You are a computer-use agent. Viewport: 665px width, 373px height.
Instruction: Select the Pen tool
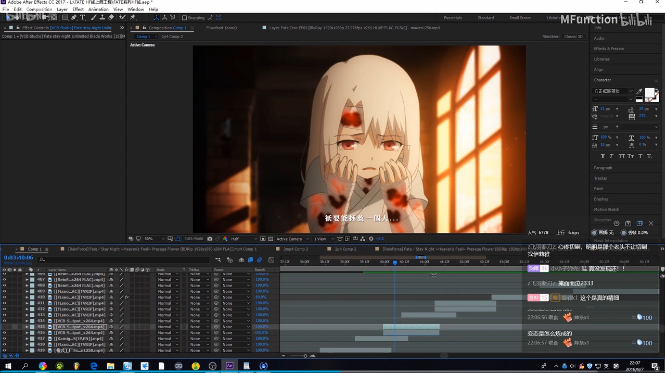(74, 18)
